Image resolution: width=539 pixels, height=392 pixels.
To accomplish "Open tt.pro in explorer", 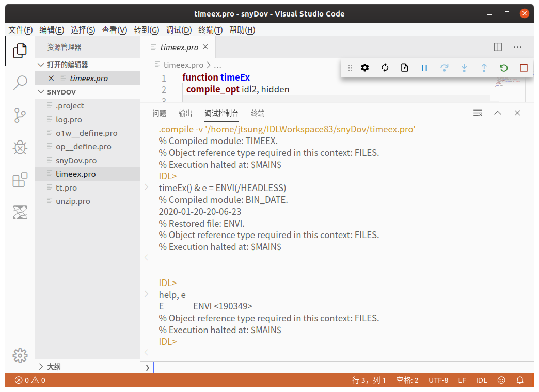I will click(88, 187).
